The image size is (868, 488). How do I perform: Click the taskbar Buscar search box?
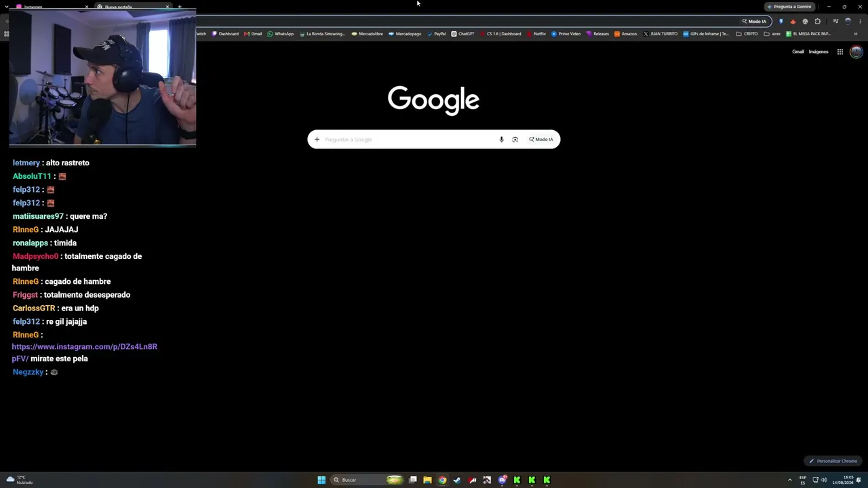pyautogui.click(x=367, y=480)
